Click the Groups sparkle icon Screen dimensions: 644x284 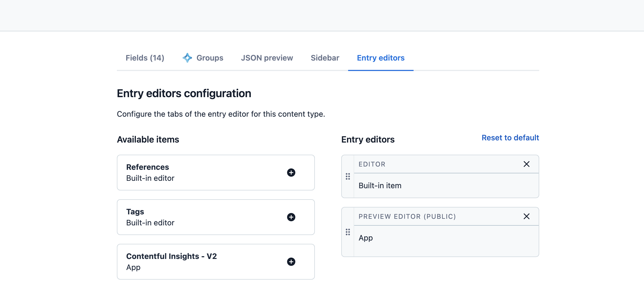coord(187,58)
